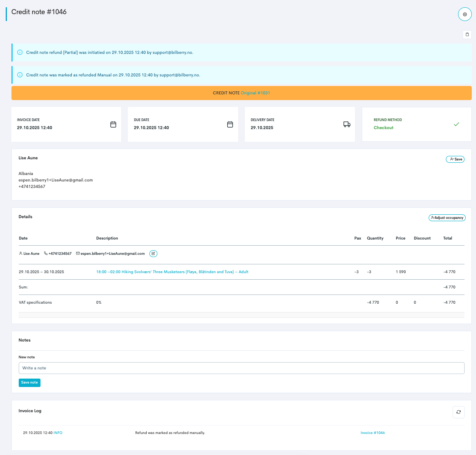
Task: Click the invoice date calendar icon
Action: coord(113,125)
